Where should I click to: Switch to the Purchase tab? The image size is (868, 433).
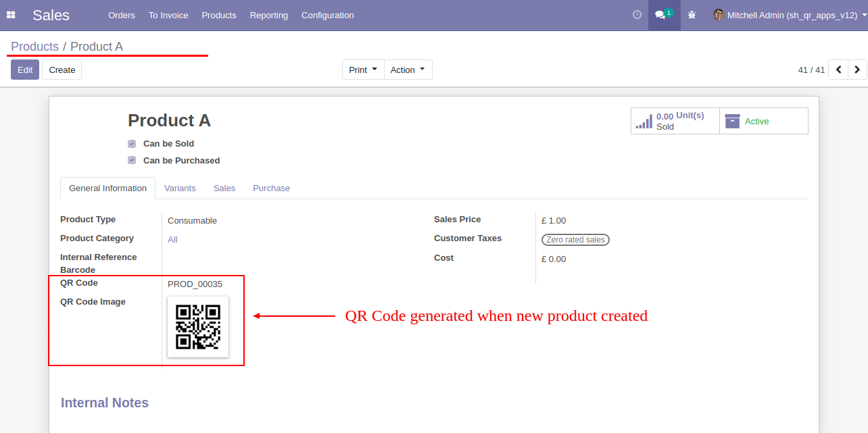[x=272, y=188]
